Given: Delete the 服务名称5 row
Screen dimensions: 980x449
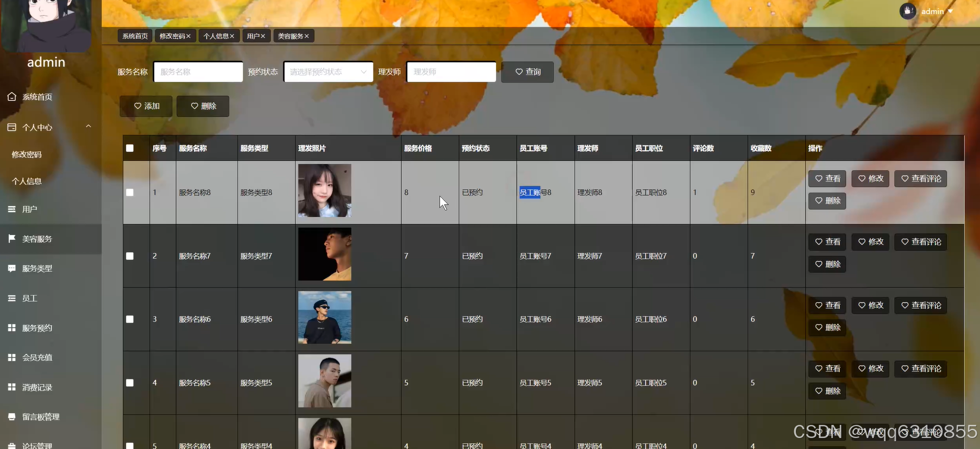Looking at the screenshot, I should [827, 391].
